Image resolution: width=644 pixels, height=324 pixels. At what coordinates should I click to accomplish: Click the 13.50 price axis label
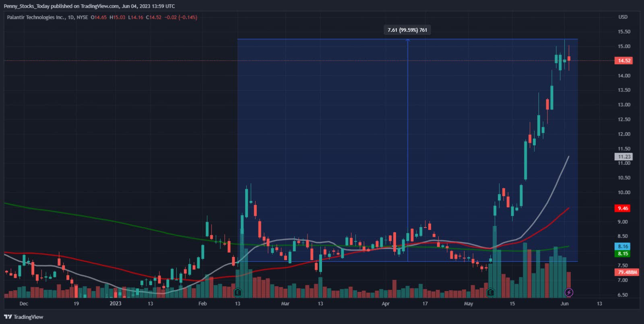click(624, 90)
